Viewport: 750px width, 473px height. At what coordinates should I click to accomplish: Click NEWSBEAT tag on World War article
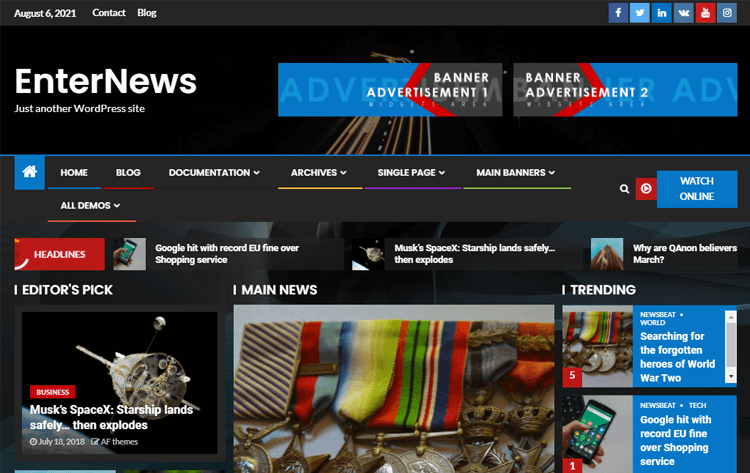point(658,315)
